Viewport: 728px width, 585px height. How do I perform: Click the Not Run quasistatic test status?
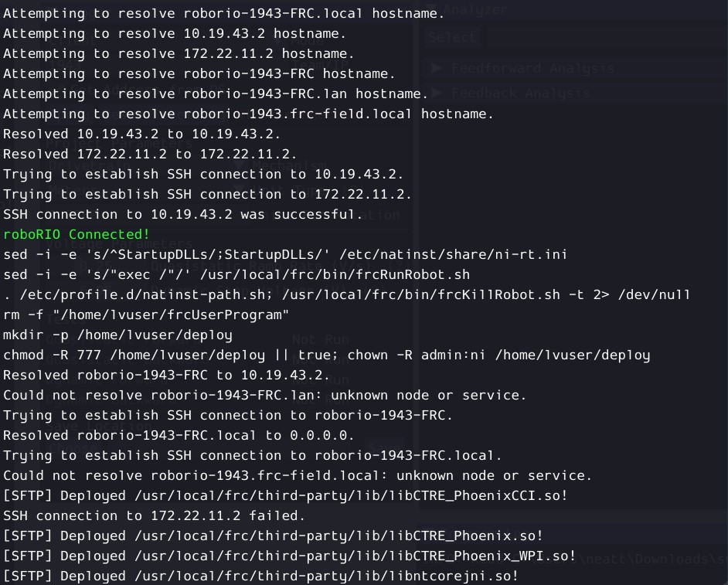point(321,338)
